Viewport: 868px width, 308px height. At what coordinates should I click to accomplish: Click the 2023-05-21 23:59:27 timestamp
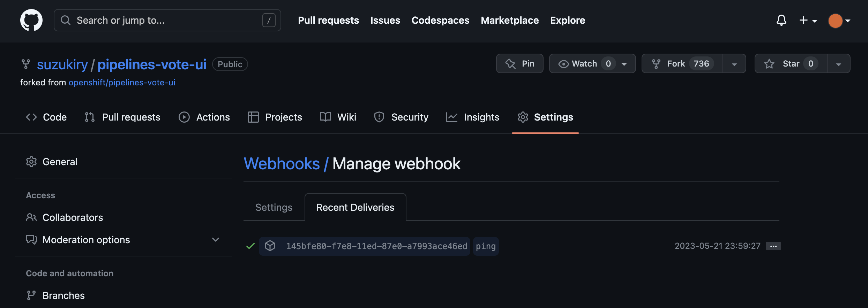[x=717, y=246]
